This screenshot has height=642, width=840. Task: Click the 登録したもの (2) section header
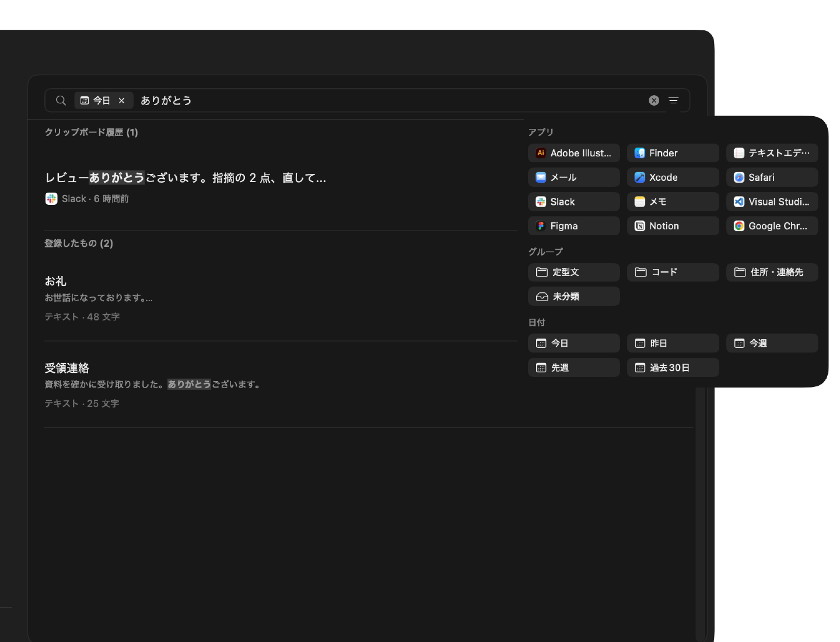pos(79,243)
